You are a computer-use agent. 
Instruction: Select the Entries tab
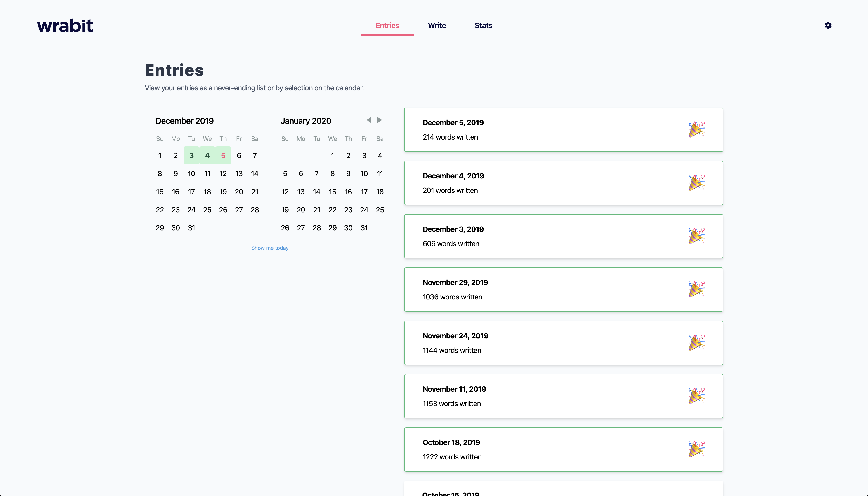387,26
